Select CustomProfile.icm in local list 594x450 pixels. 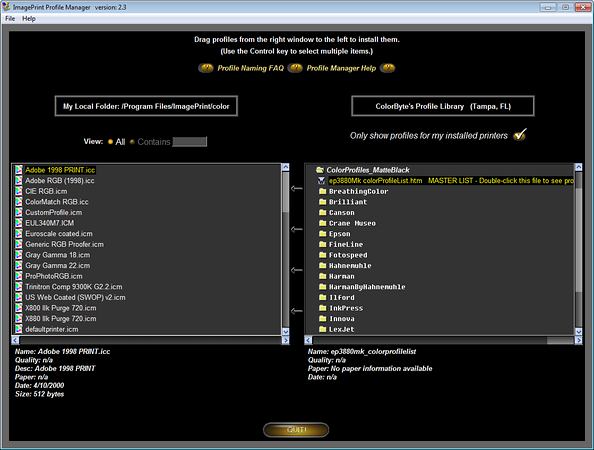pyautogui.click(x=53, y=212)
